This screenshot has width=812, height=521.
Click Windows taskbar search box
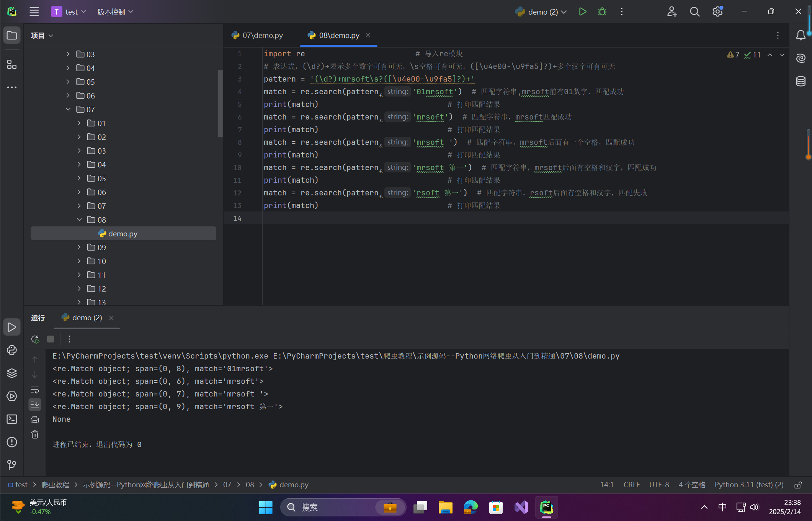click(x=343, y=507)
